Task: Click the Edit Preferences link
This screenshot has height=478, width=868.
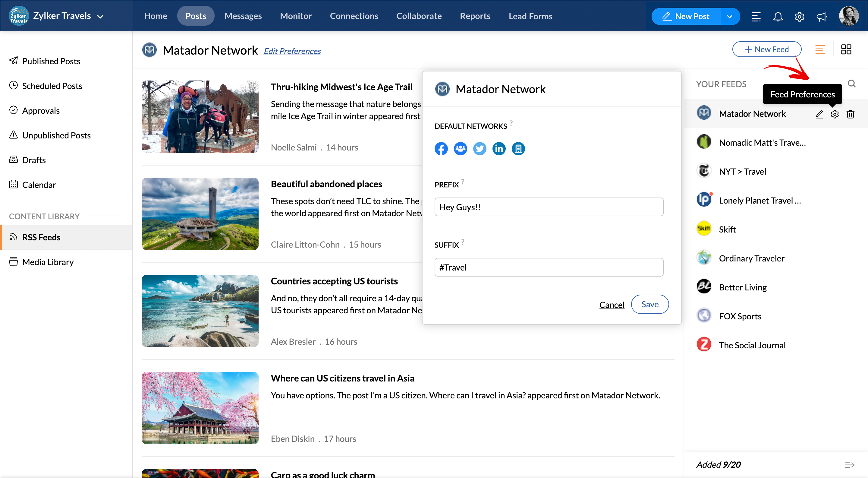Action: (x=292, y=51)
